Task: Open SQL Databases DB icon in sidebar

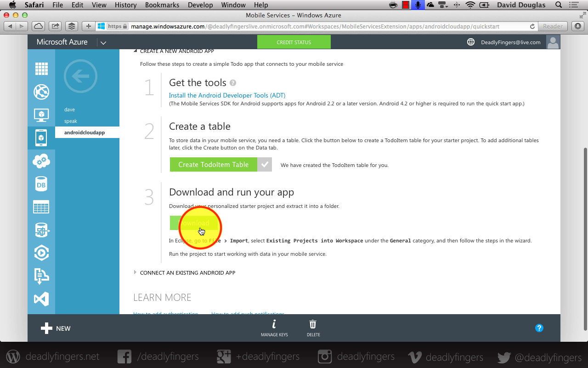Action: pyautogui.click(x=41, y=184)
